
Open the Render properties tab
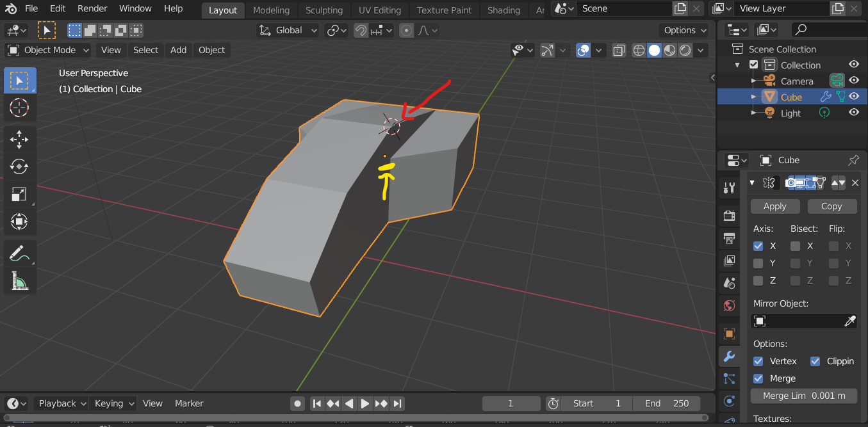[x=729, y=216]
